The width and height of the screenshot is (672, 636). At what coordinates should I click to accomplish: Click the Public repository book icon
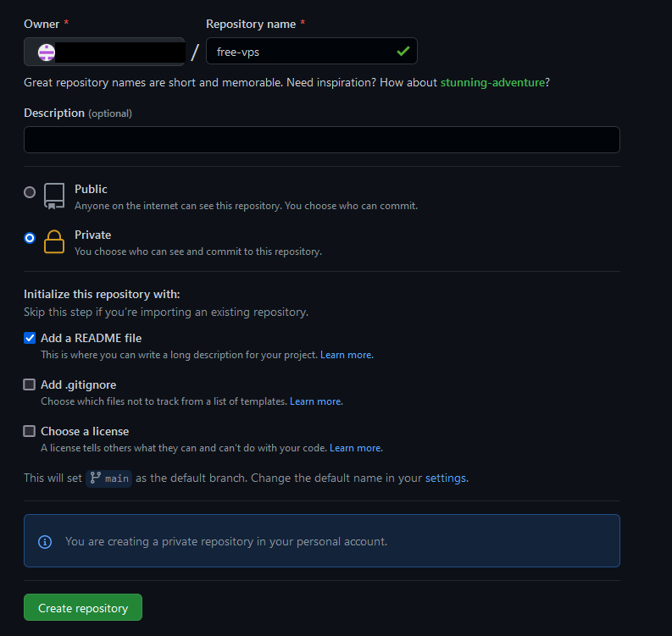click(54, 196)
